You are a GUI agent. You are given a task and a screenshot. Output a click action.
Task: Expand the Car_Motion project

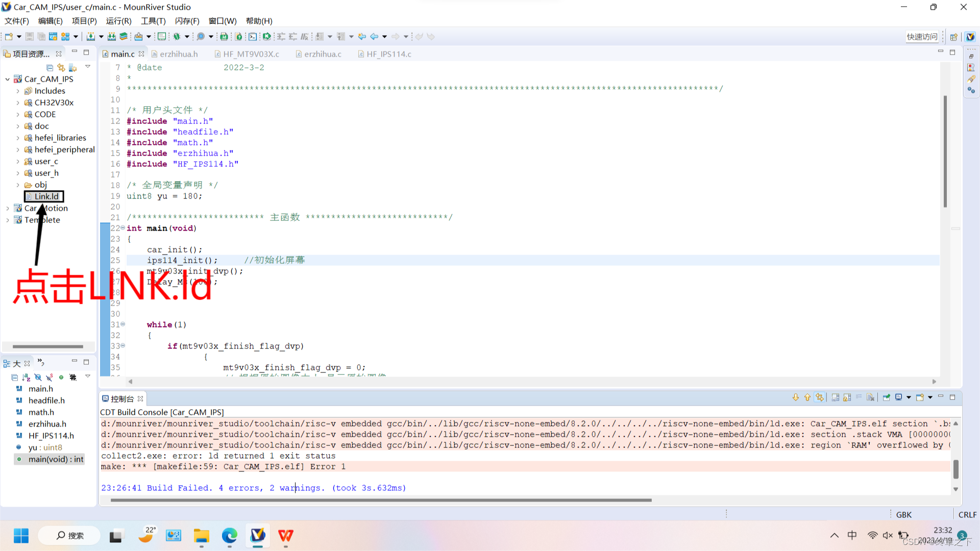point(7,209)
